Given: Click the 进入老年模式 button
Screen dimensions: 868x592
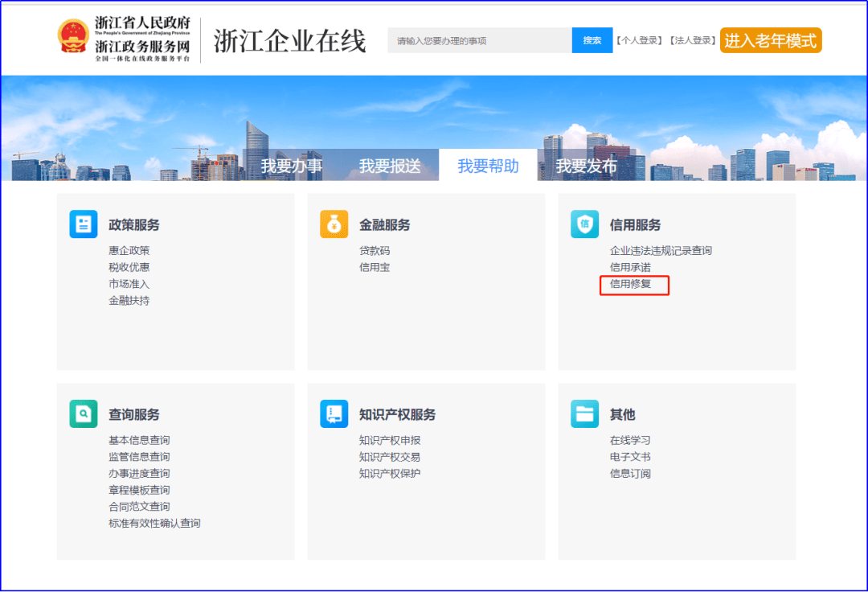Looking at the screenshot, I should 770,39.
